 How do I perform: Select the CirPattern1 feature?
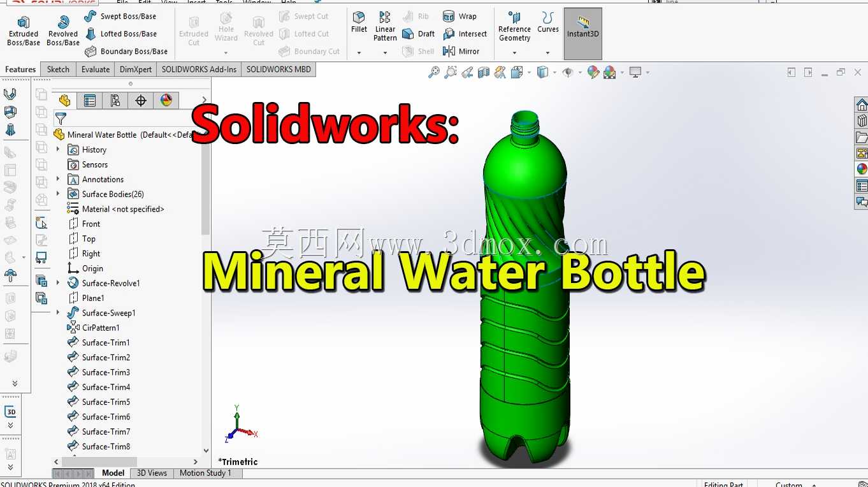click(x=93, y=328)
